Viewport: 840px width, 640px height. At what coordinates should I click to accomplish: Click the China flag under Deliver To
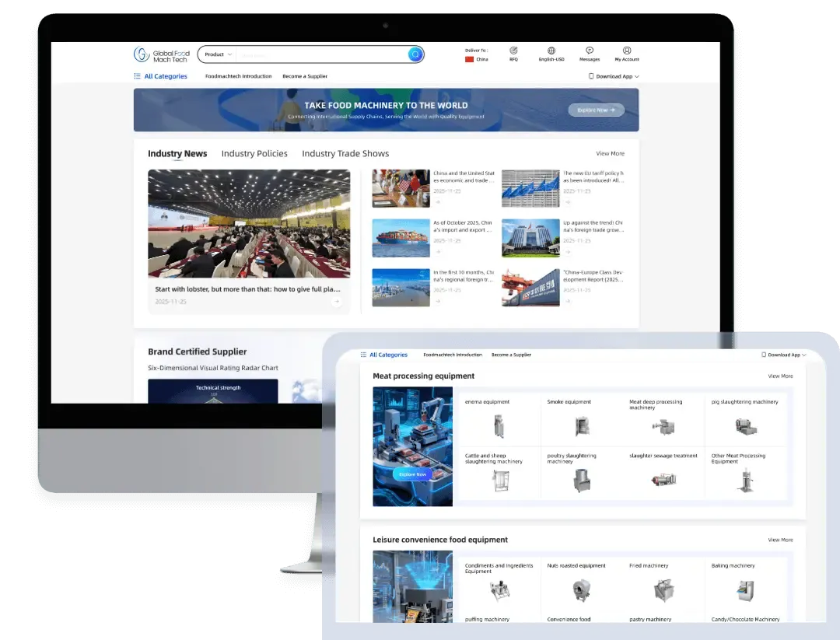469,59
